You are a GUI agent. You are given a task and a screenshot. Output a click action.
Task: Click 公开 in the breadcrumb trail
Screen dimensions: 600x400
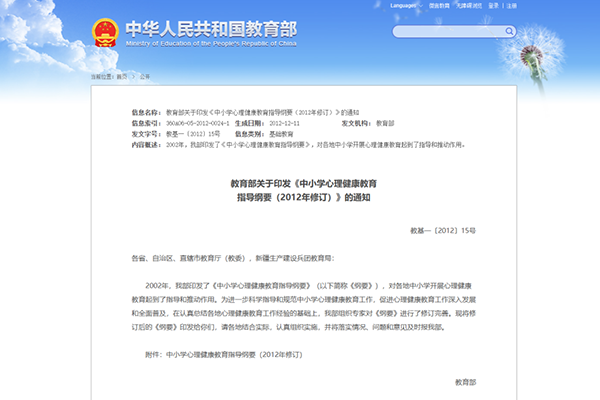[145, 75]
